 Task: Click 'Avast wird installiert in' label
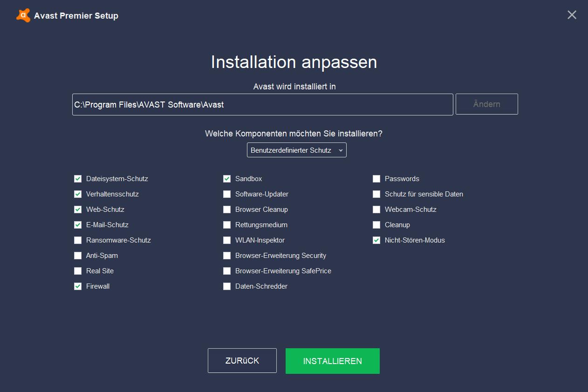pyautogui.click(x=294, y=87)
